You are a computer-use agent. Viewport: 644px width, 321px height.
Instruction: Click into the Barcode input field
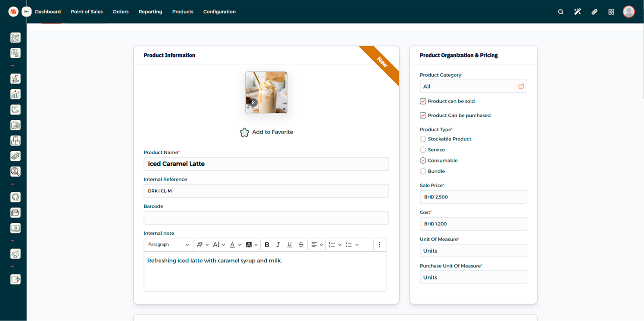click(266, 218)
